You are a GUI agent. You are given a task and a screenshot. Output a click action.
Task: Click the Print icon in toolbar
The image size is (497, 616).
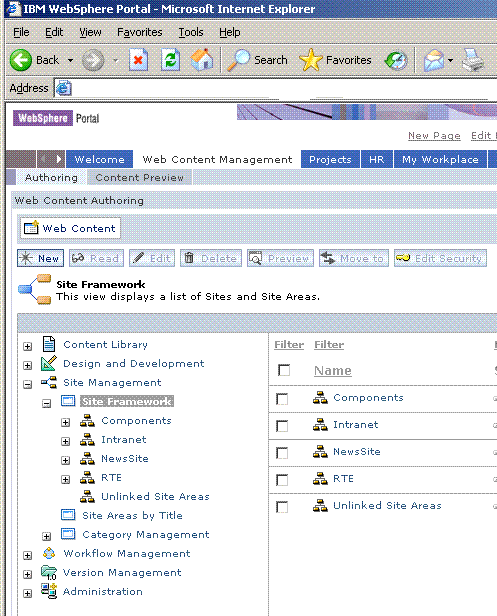coord(473,60)
